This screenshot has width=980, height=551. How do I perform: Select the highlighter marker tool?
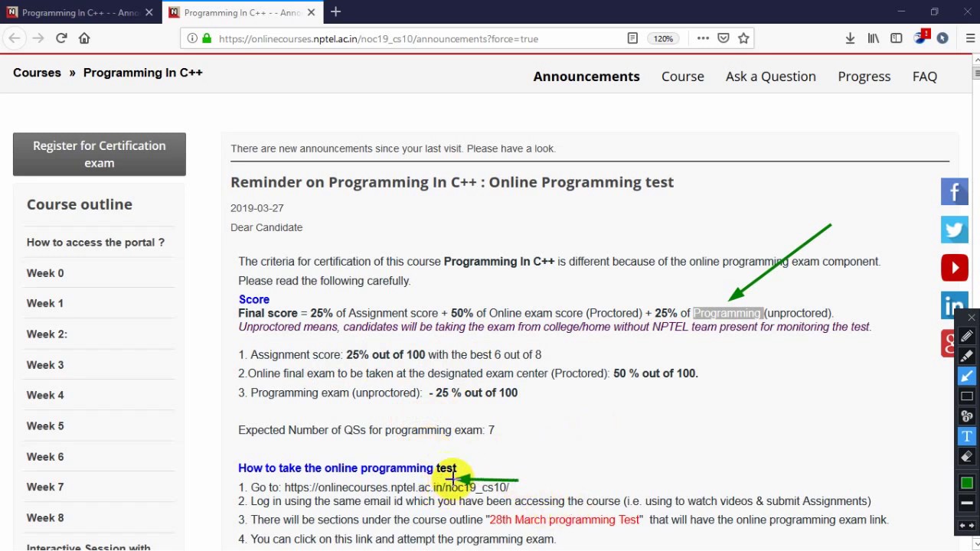[966, 356]
